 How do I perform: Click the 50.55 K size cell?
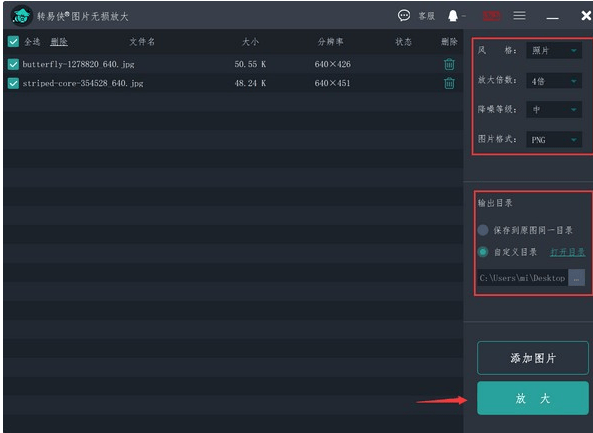[250, 64]
